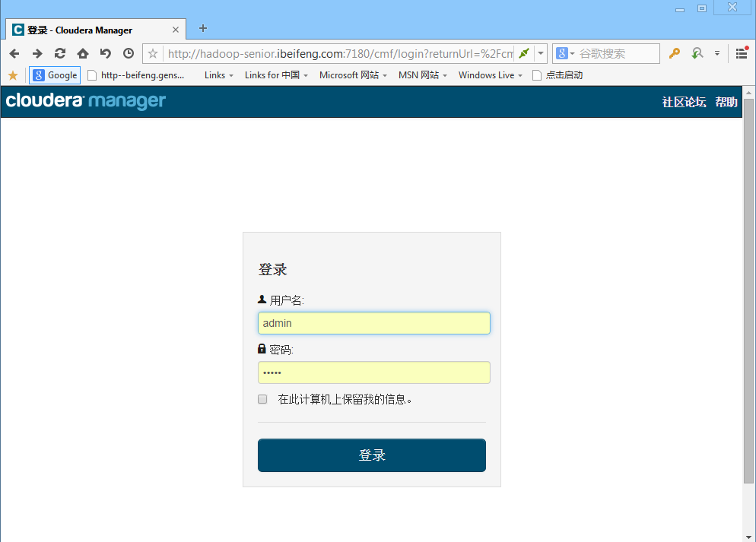Expand the Links bookmark folder

click(x=218, y=75)
